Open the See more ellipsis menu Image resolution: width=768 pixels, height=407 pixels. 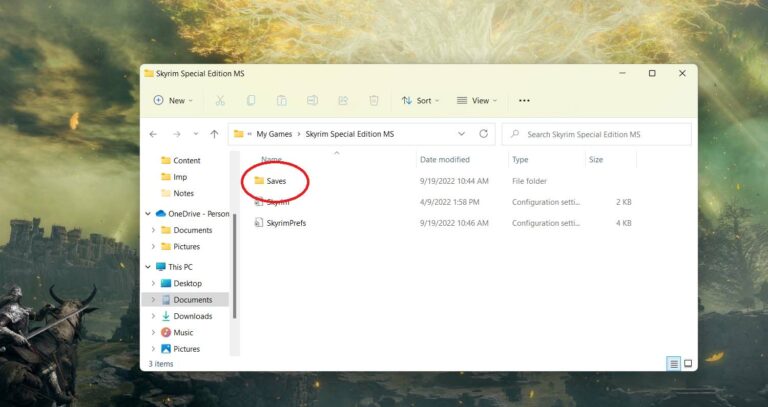[x=524, y=100]
